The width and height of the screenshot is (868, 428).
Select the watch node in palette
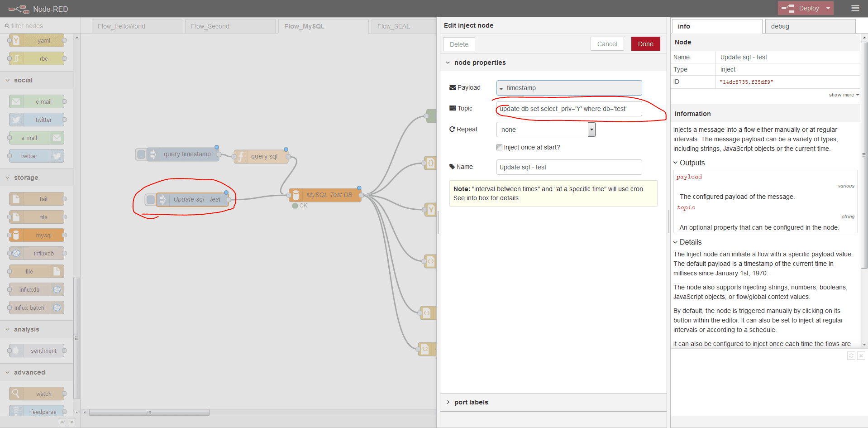tap(37, 394)
